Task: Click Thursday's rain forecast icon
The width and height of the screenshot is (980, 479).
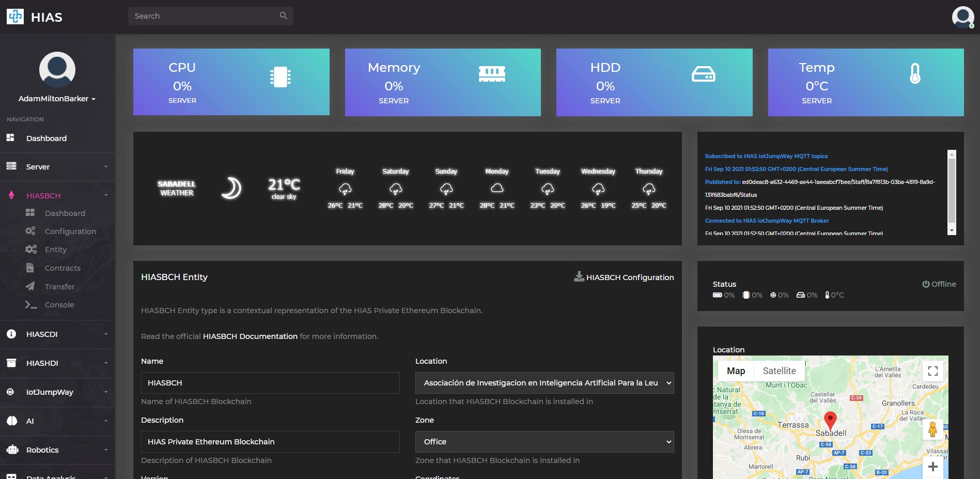Action: tap(649, 189)
